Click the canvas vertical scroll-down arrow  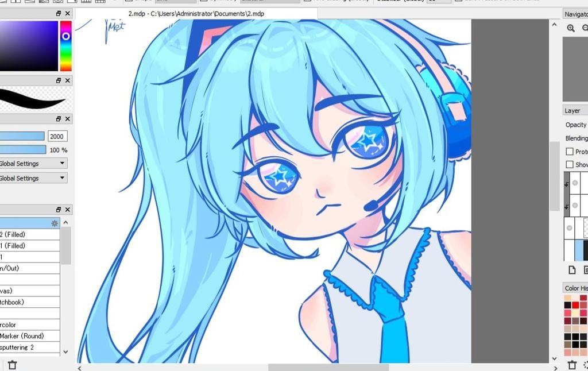click(554, 358)
